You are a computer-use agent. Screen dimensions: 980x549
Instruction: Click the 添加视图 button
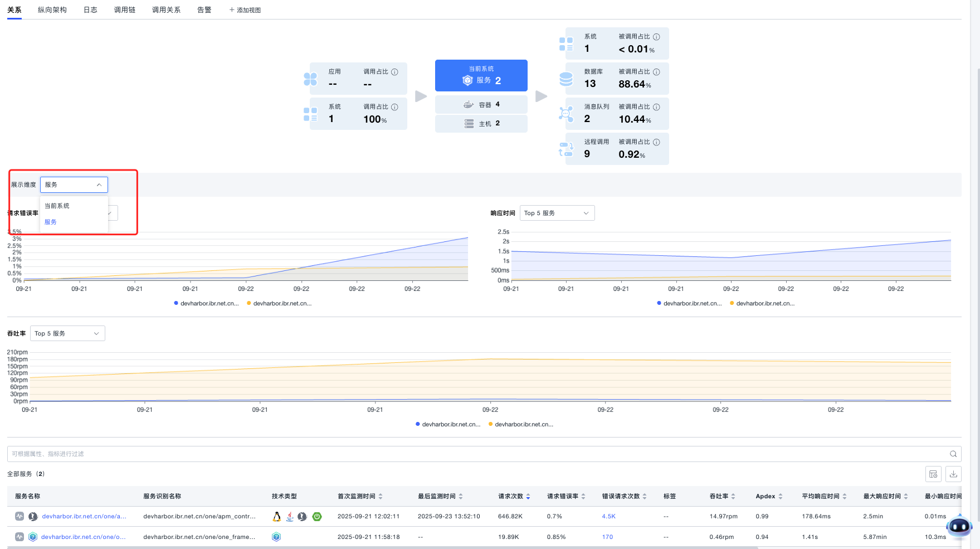pos(245,10)
